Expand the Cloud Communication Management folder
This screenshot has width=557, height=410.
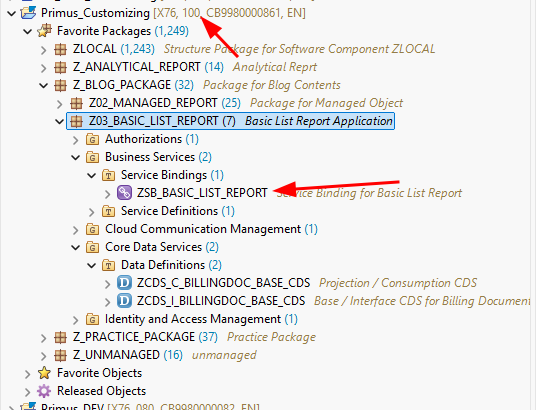76,230
